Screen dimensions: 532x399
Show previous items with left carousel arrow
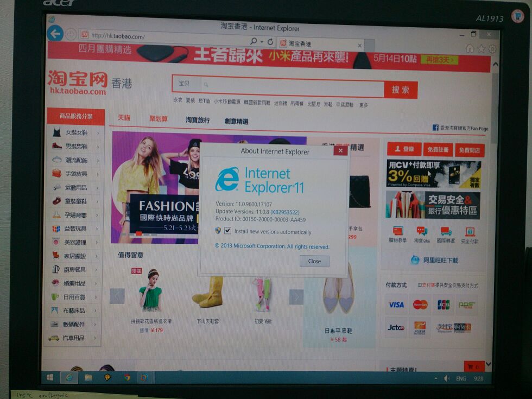tap(117, 296)
